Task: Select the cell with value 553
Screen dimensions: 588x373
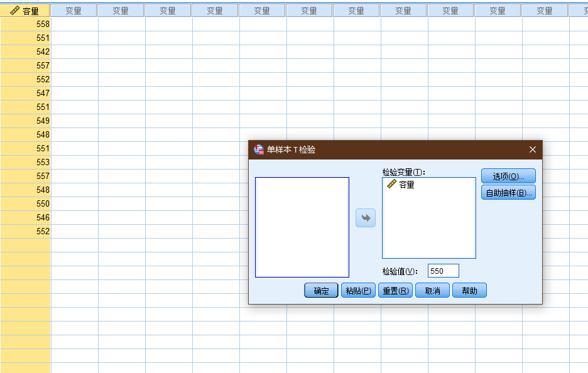Action: (x=25, y=162)
